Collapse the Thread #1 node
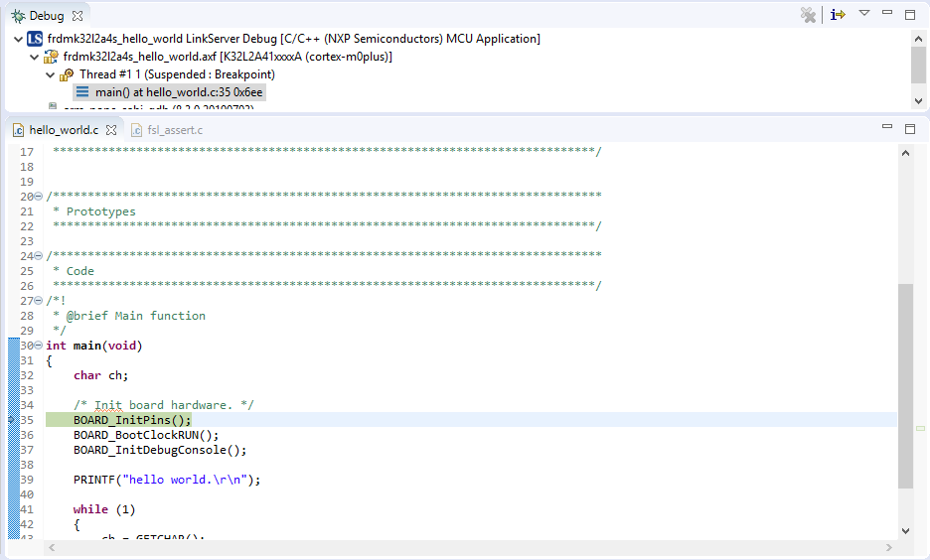930x560 pixels. 51,74
